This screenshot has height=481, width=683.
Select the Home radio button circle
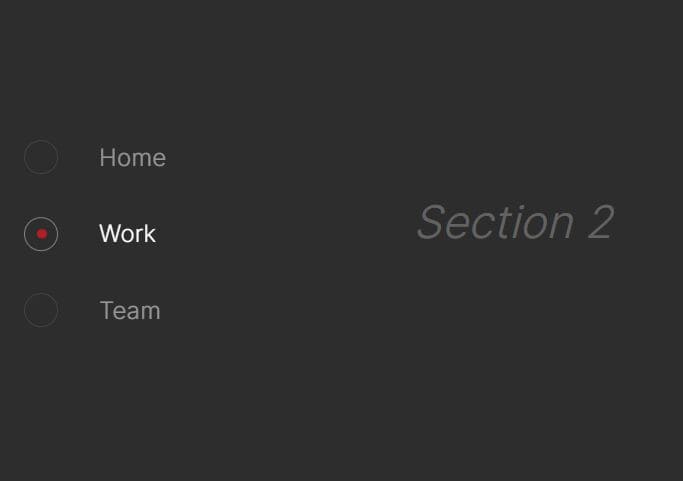(x=41, y=157)
